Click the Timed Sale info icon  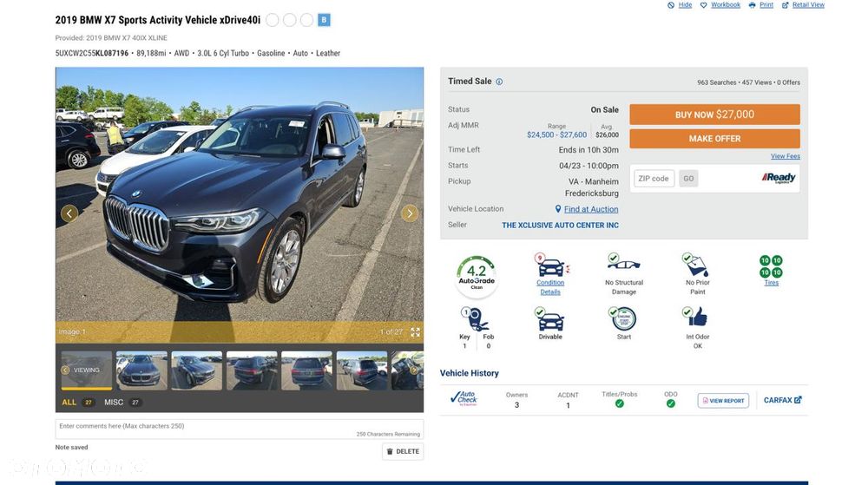pyautogui.click(x=499, y=82)
